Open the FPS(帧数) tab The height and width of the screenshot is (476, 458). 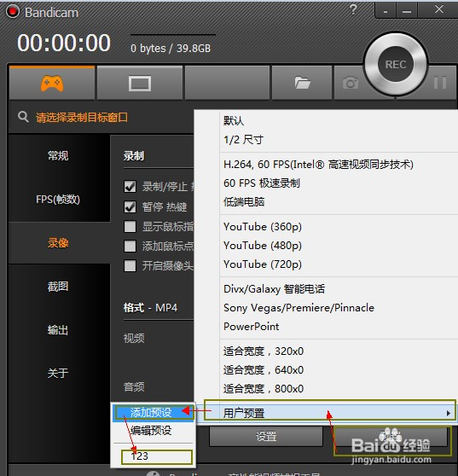tap(58, 200)
